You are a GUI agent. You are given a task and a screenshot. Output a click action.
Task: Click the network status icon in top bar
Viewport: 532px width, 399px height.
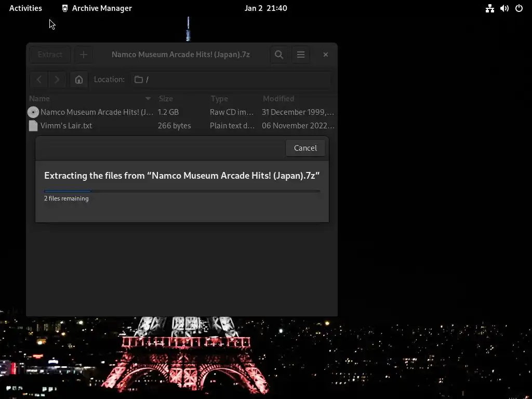(489, 8)
